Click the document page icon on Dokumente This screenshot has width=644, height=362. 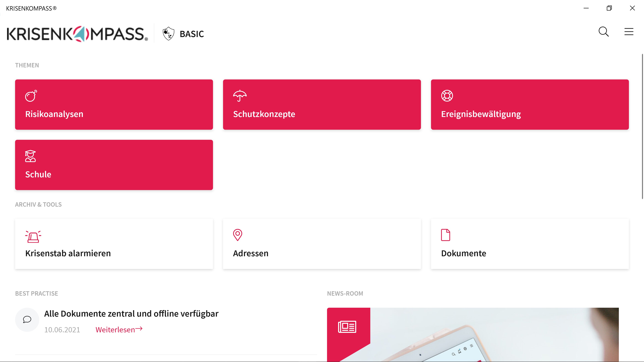pos(445,235)
